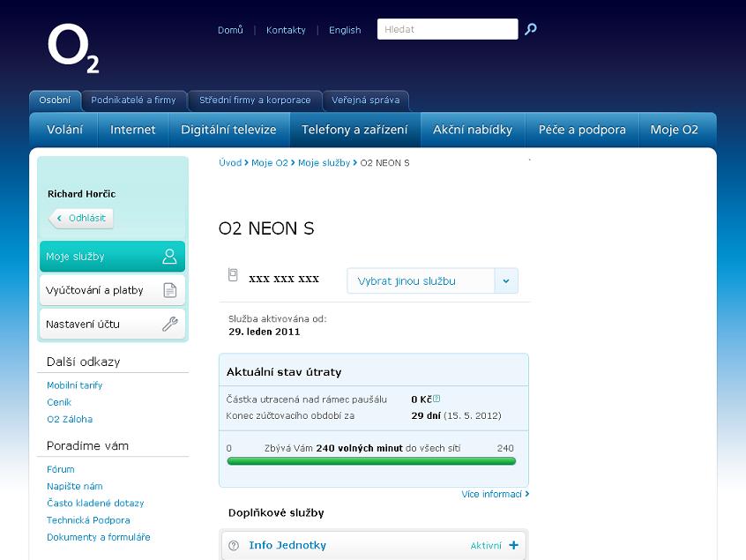The width and height of the screenshot is (746, 560).
Task: Open Často kladené dotazy link
Action: 95,504
